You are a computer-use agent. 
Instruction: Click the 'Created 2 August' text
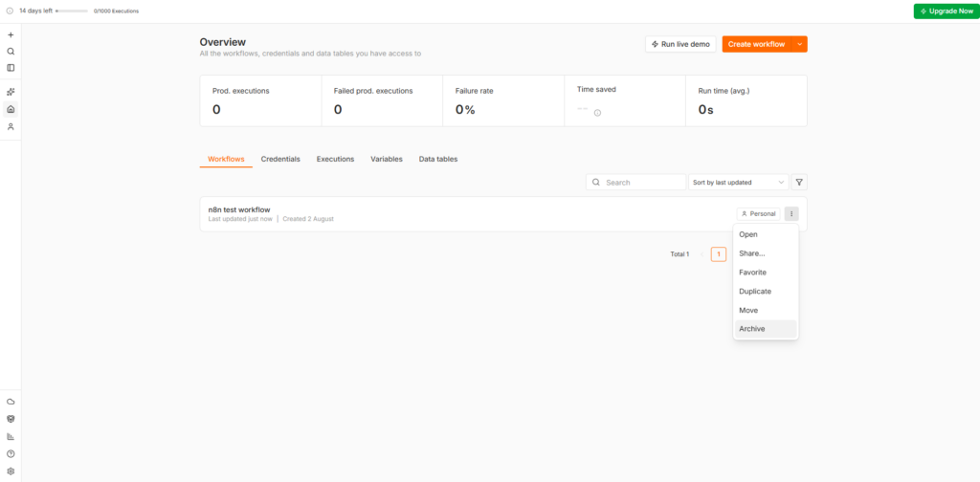pos(308,219)
